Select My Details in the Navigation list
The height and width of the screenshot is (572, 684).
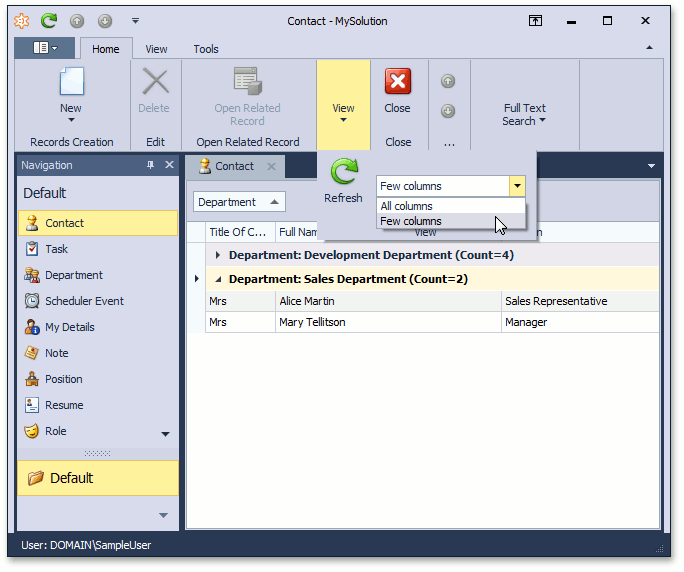click(98, 327)
